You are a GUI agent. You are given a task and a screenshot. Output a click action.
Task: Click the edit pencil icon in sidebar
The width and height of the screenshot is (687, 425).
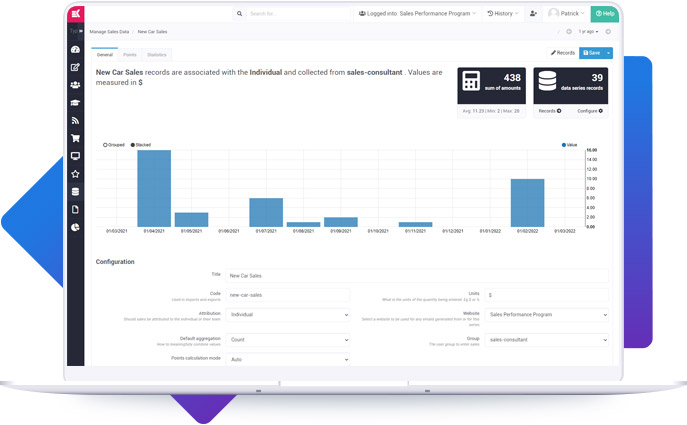pyautogui.click(x=75, y=68)
